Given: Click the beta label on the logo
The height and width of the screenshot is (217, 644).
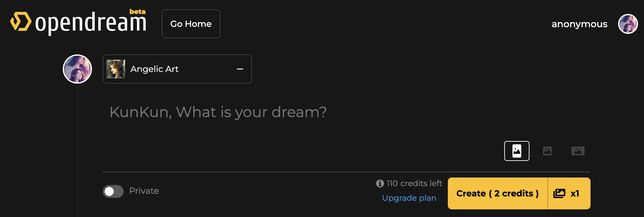Looking at the screenshot, I should click(138, 11).
